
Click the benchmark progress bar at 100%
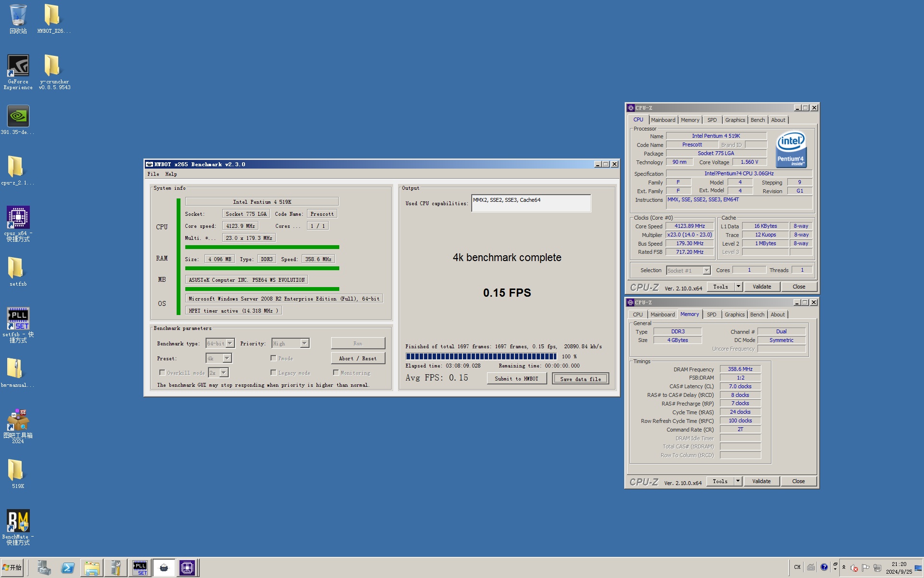tap(481, 356)
